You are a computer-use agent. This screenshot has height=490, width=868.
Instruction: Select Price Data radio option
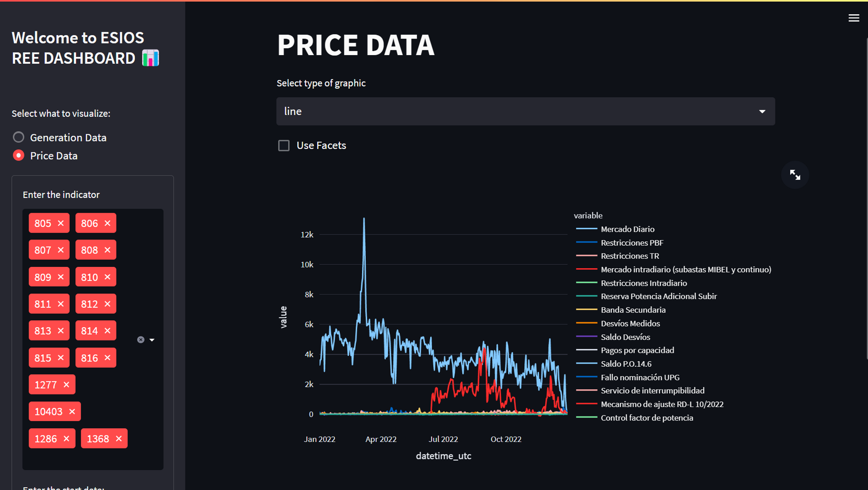point(19,155)
